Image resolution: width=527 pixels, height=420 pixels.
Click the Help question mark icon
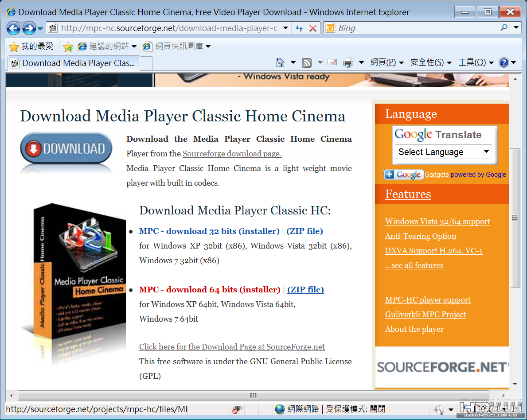[x=504, y=62]
